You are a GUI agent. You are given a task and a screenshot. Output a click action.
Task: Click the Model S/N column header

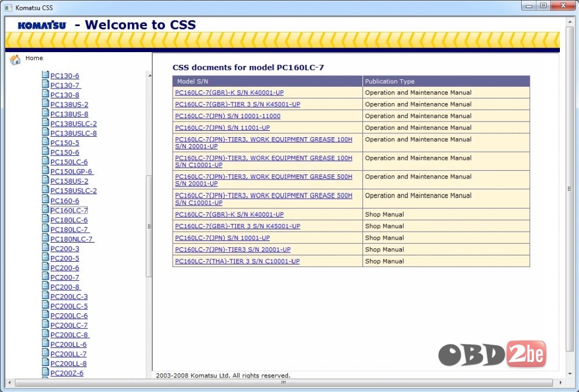pyautogui.click(x=267, y=81)
